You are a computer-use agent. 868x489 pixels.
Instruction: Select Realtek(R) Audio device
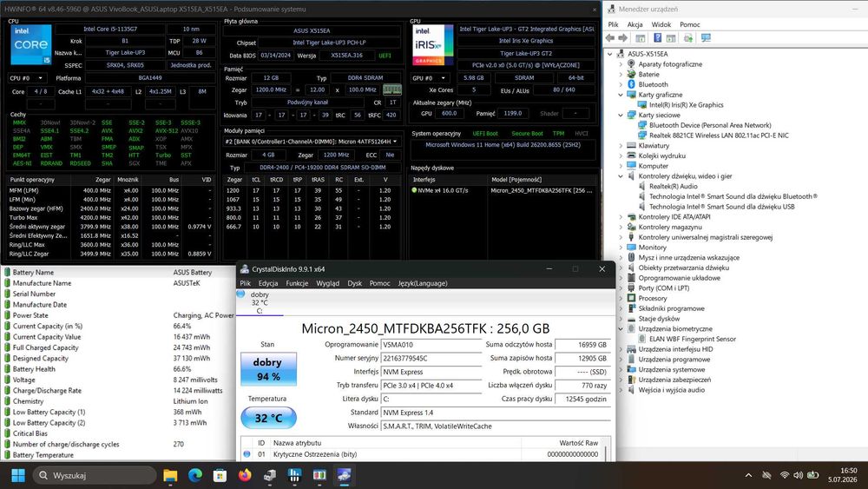tap(674, 186)
